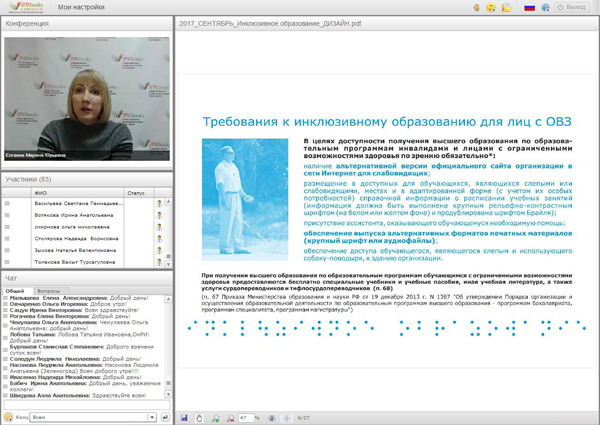Screen dimensions: 600x425
Task: Sort participants by ФИО column header
Action: point(77,193)
